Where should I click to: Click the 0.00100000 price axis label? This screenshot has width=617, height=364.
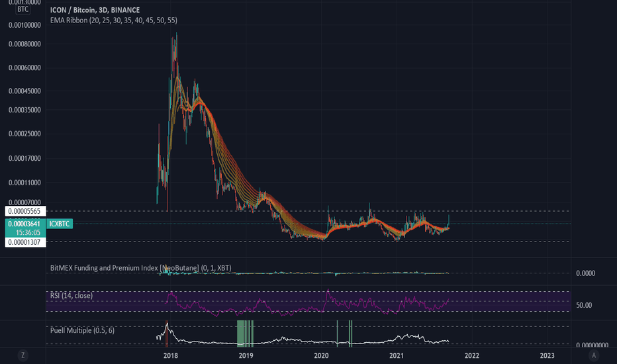click(x=24, y=25)
